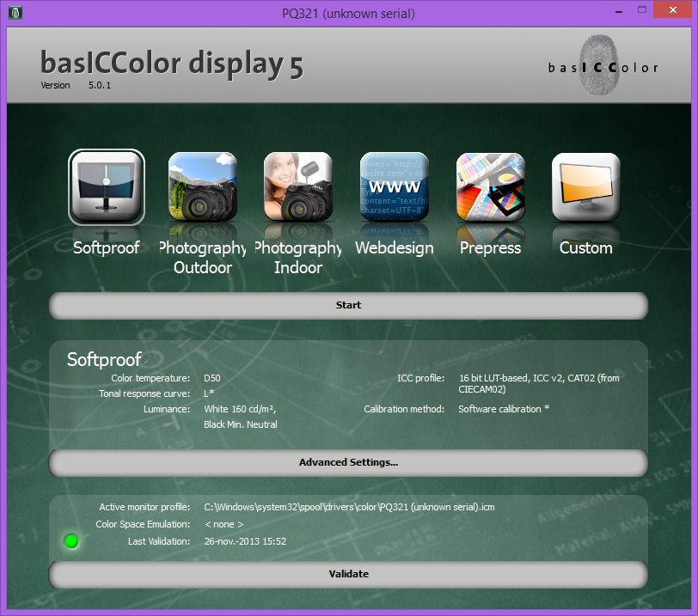
Task: Click the Tonal response curve value L*
Action: (209, 393)
